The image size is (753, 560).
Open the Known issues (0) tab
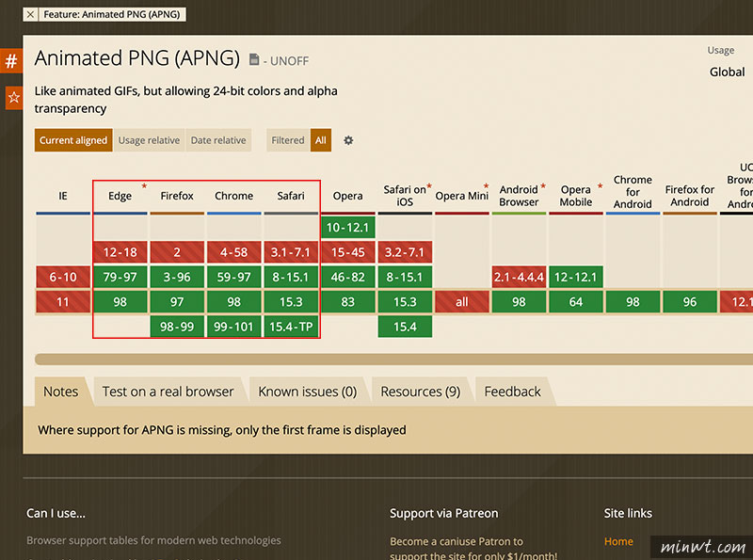[x=308, y=392]
